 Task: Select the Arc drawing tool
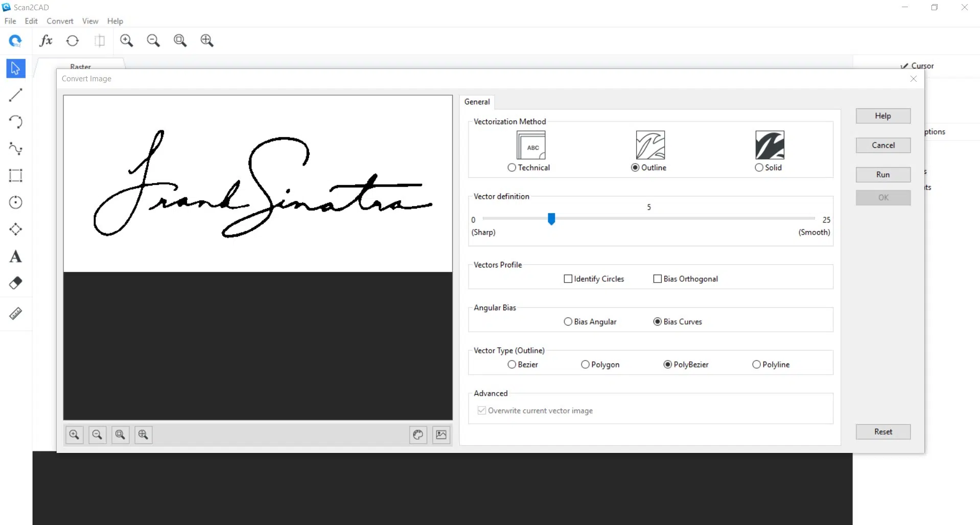pyautogui.click(x=15, y=122)
